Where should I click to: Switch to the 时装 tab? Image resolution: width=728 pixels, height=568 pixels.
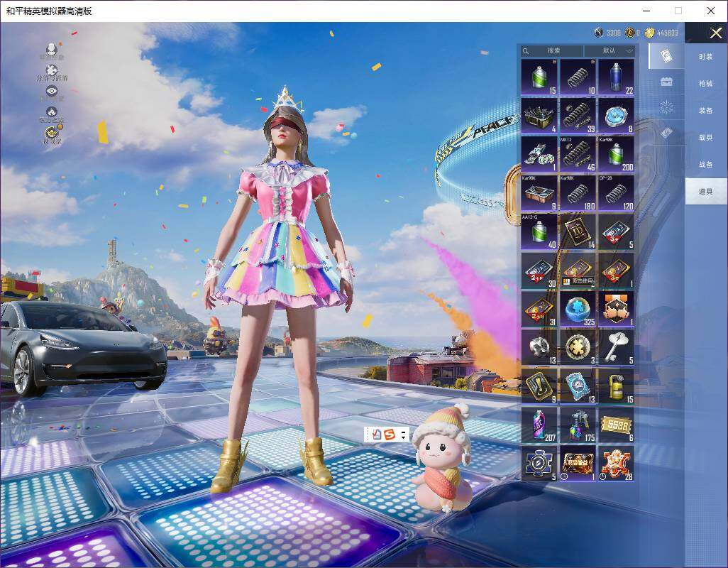(706, 57)
